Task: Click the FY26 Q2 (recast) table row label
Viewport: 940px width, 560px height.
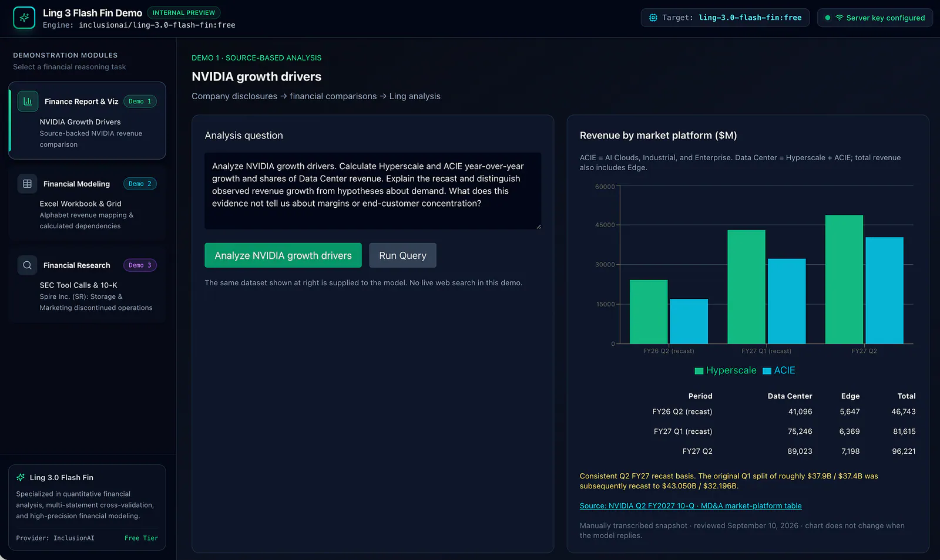Action: tap(682, 411)
